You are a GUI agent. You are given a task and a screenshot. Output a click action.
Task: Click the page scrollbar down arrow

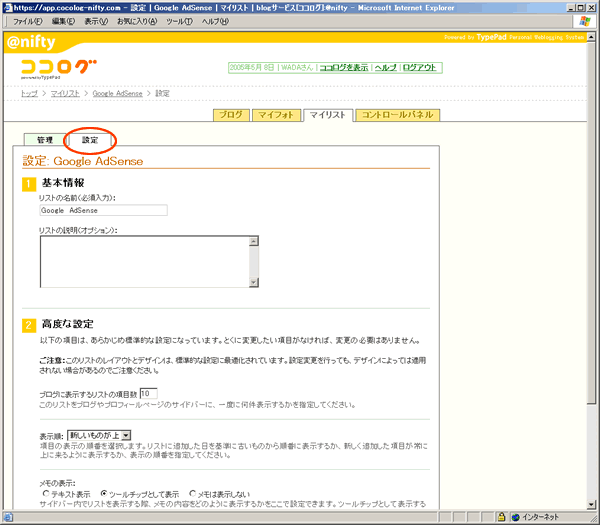coord(593,504)
